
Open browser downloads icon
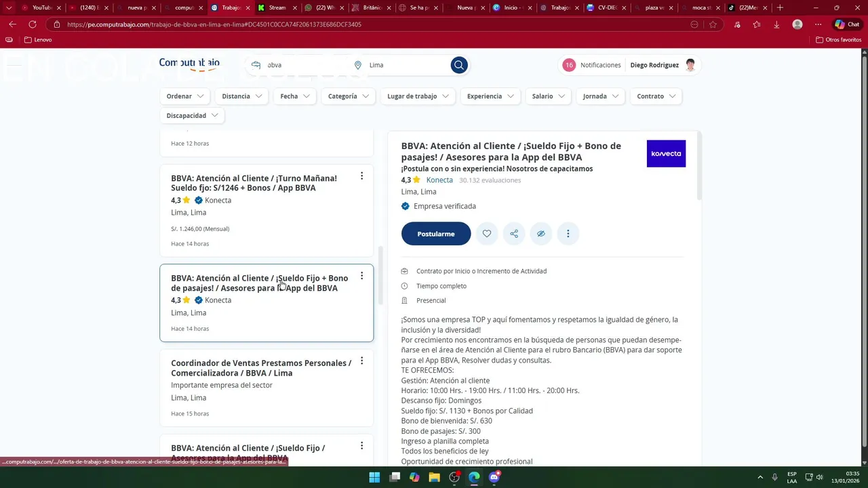pyautogui.click(x=776, y=24)
